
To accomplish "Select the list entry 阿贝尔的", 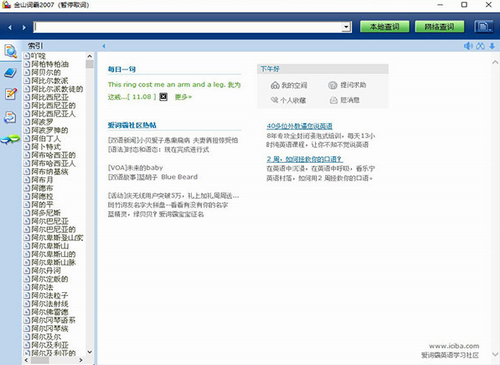I will 46,72.
